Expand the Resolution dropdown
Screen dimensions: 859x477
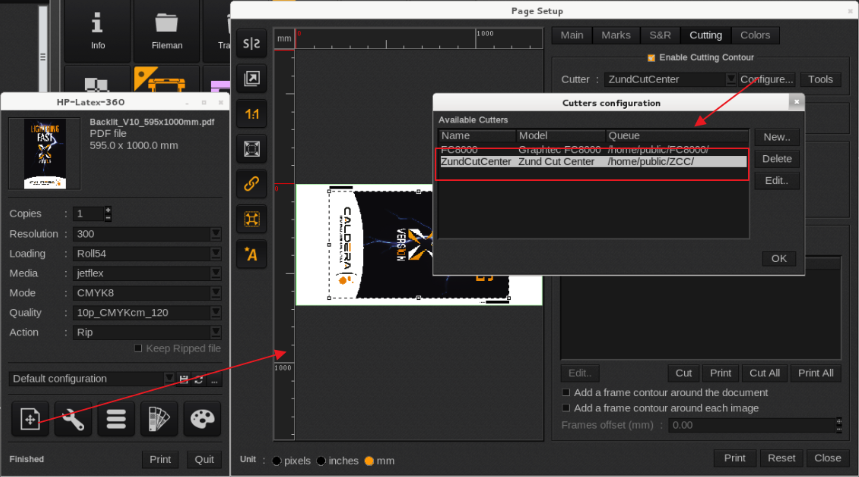pos(215,233)
